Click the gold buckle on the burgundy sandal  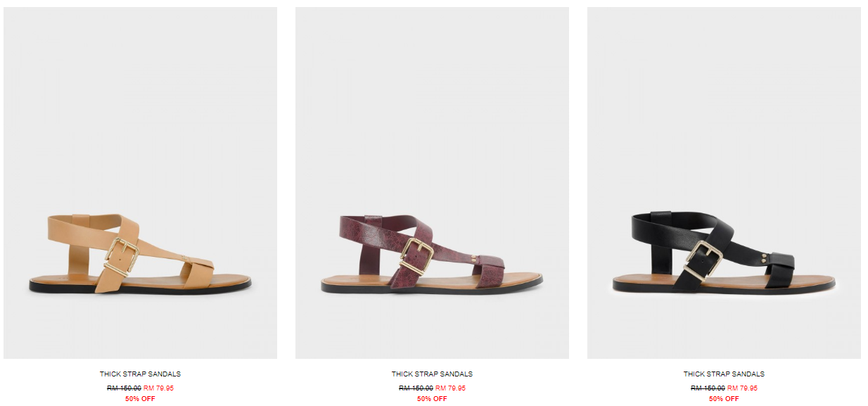416,256
